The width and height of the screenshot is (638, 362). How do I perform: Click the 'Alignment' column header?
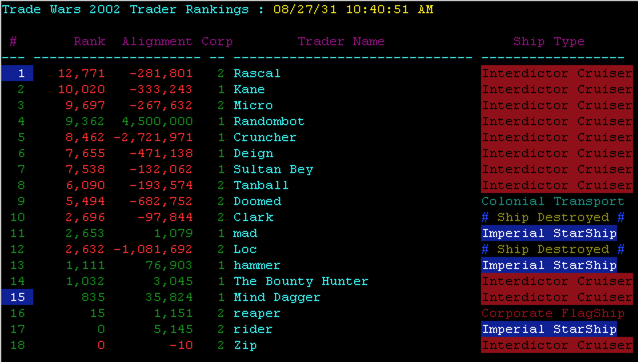pyautogui.click(x=157, y=41)
